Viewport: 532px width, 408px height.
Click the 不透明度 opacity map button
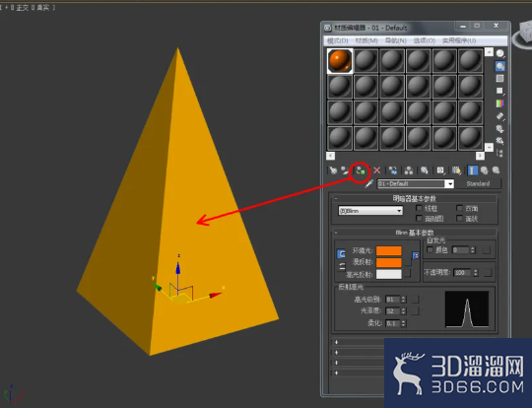coord(488,272)
